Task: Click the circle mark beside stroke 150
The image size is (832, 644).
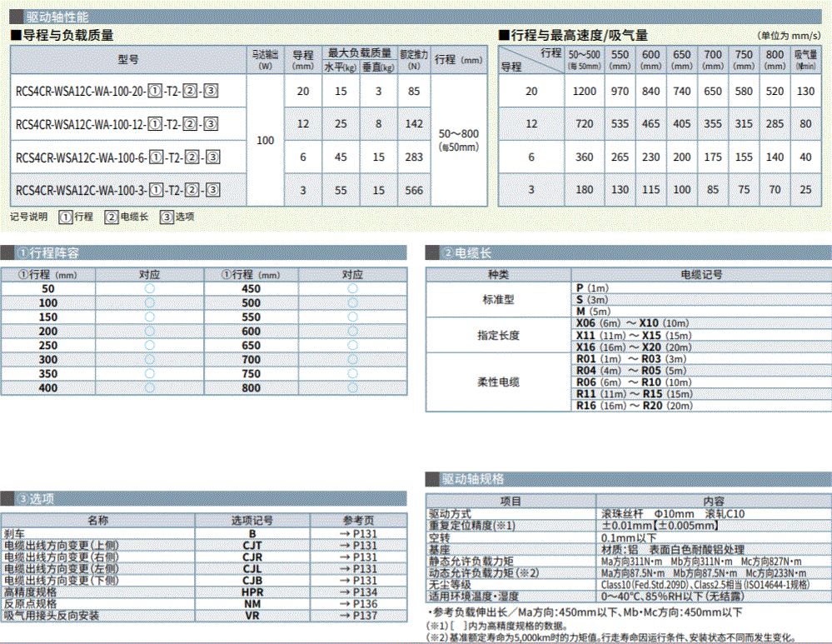Action: (150, 317)
